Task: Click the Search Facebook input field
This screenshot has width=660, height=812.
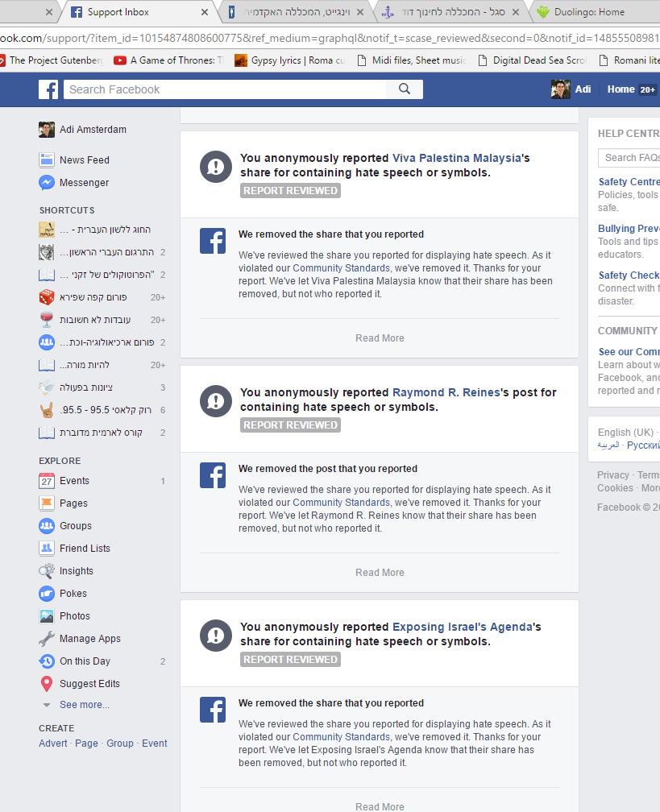Action: tap(226, 89)
